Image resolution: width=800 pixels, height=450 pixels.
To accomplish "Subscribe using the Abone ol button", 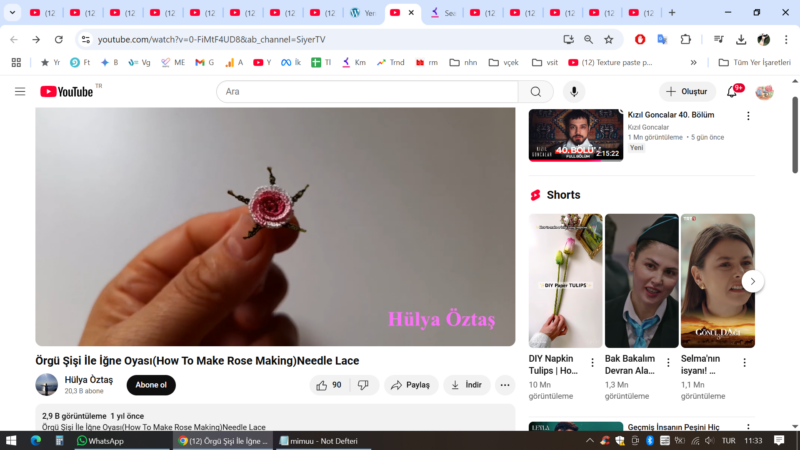I will tap(151, 385).
